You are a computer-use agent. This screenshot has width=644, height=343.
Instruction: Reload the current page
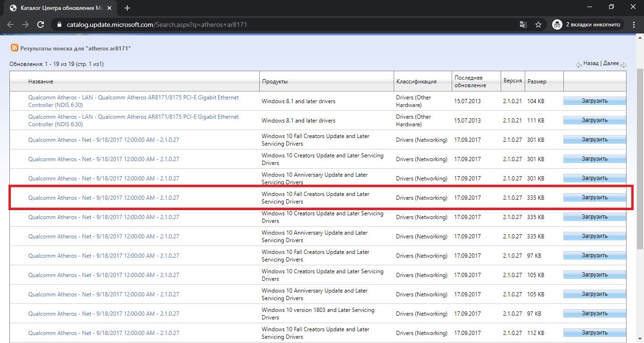[x=41, y=24]
